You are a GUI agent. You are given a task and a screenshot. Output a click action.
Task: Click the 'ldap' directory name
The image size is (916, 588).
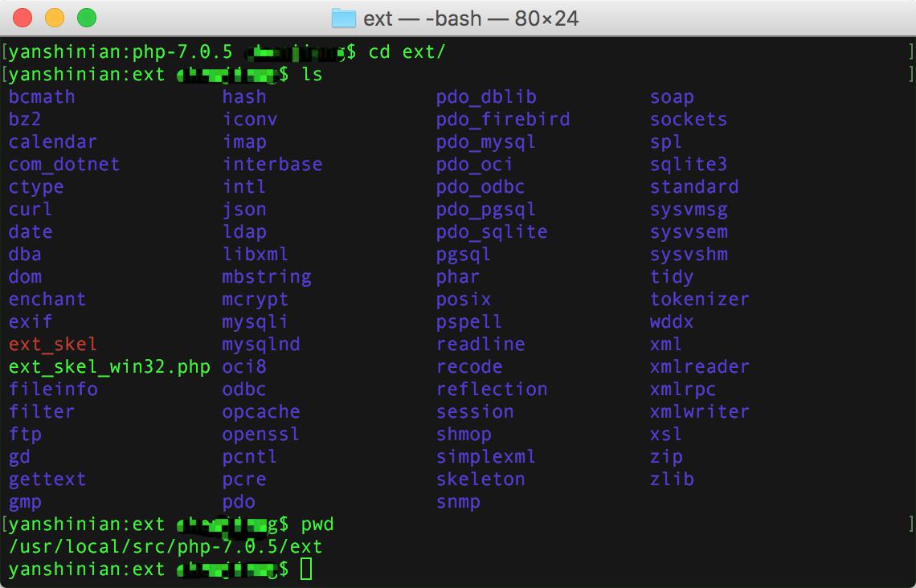pyautogui.click(x=244, y=232)
